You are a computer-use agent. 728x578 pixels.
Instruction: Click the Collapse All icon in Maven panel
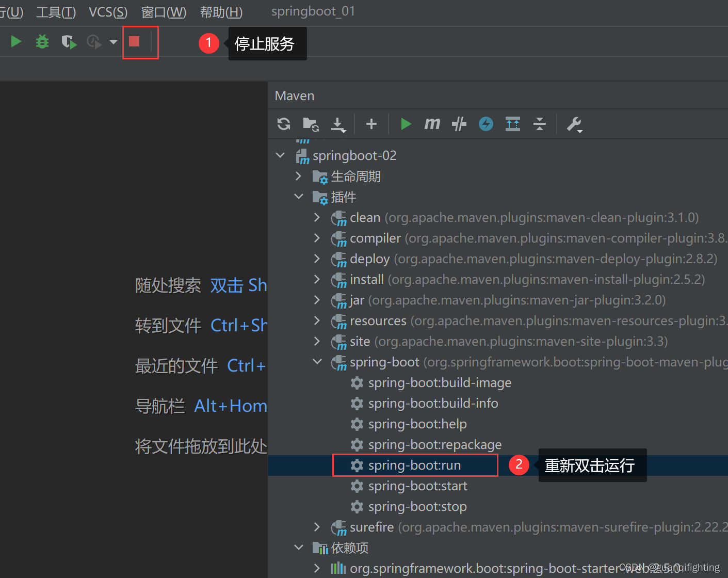tap(540, 124)
